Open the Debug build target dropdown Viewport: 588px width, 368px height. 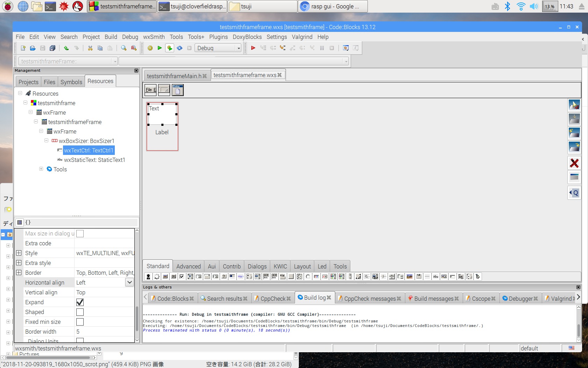[x=239, y=48]
